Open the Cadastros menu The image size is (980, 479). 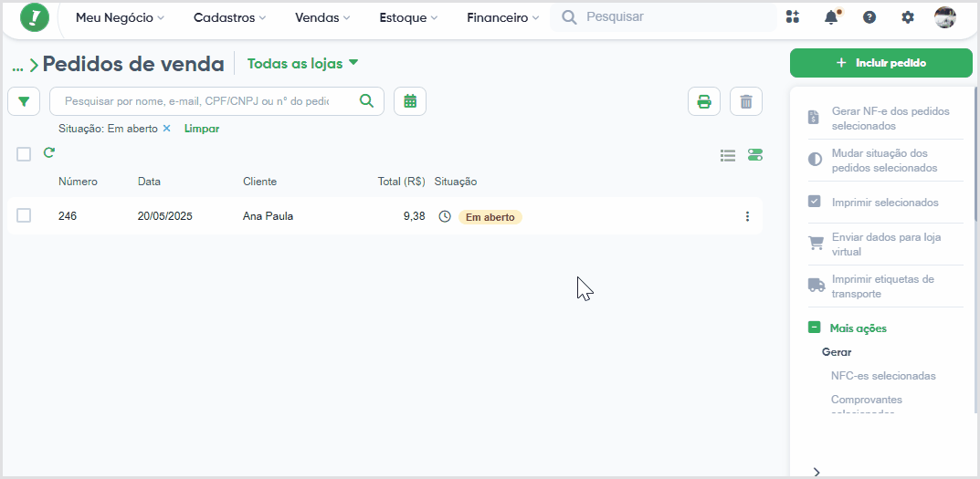pos(229,18)
